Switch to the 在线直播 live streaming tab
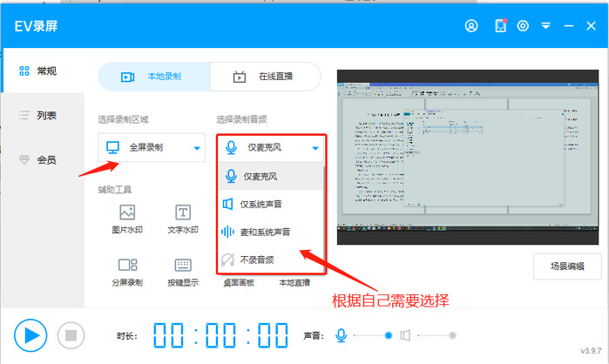Screen dimensions: 609x364 tap(266, 77)
